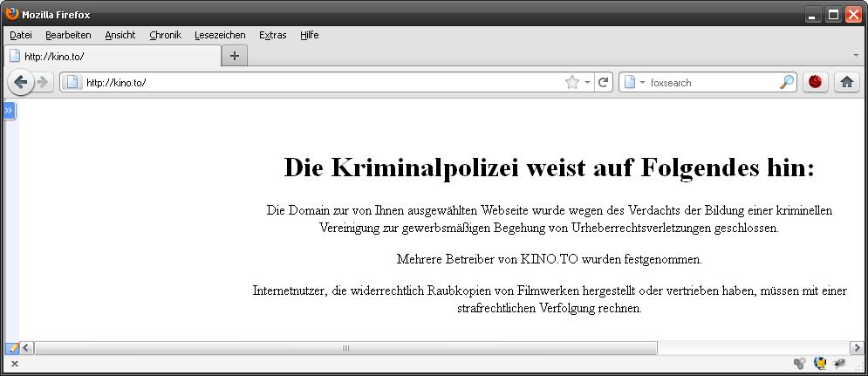Click the browser back arrow button
The height and width of the screenshot is (376, 868).
21,82
